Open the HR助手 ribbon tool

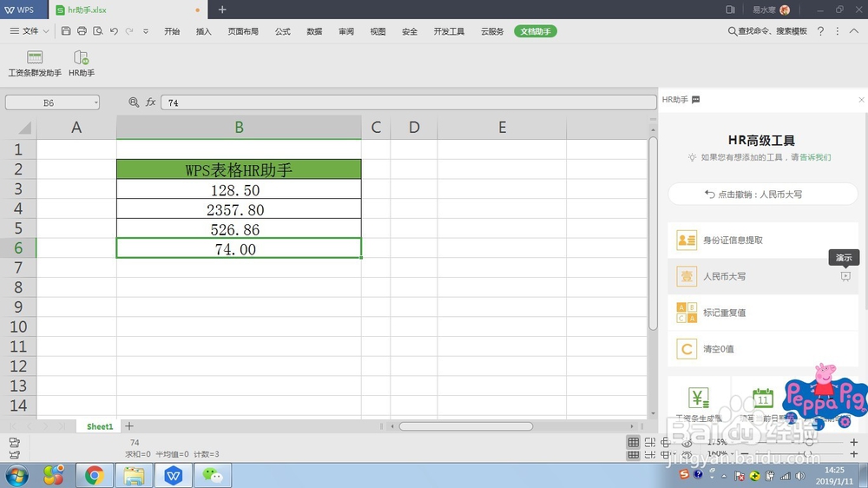pyautogui.click(x=82, y=63)
